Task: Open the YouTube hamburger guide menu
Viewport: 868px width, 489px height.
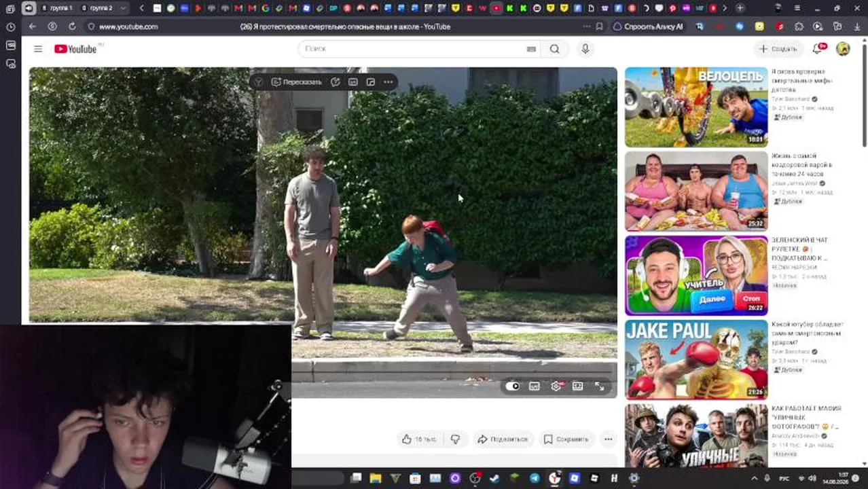Action: point(38,49)
